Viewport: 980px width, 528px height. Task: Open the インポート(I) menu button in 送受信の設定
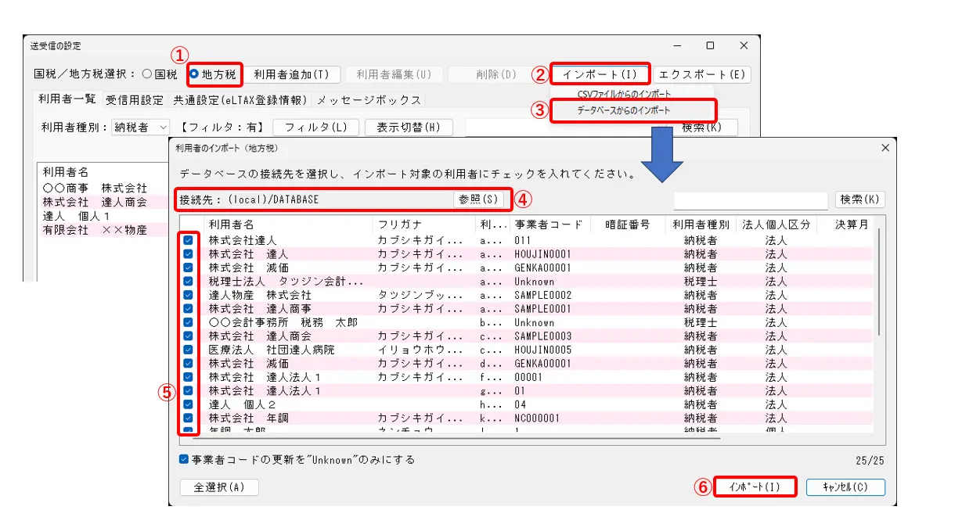(x=600, y=74)
